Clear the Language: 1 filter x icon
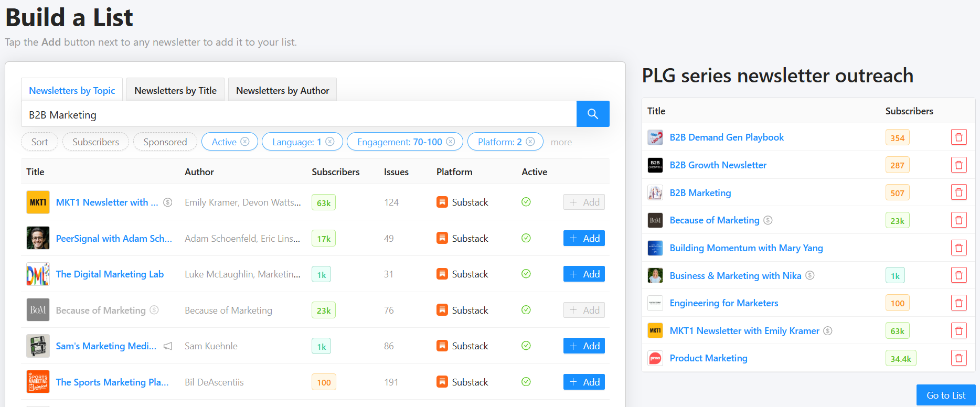Image resolution: width=980 pixels, height=407 pixels. tap(330, 142)
